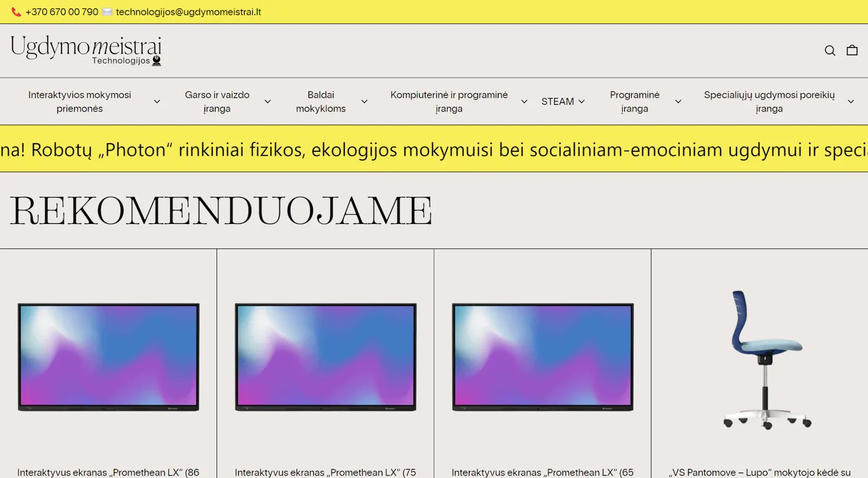Open Promethean LX 86 screen image
The height and width of the screenshot is (478, 868).
click(108, 357)
